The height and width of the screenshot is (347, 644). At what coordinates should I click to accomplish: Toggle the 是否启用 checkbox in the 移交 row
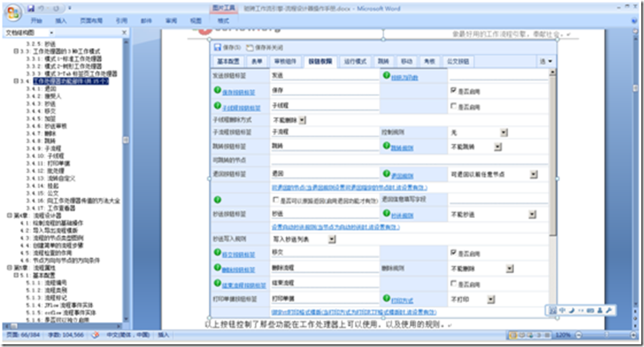tap(453, 252)
